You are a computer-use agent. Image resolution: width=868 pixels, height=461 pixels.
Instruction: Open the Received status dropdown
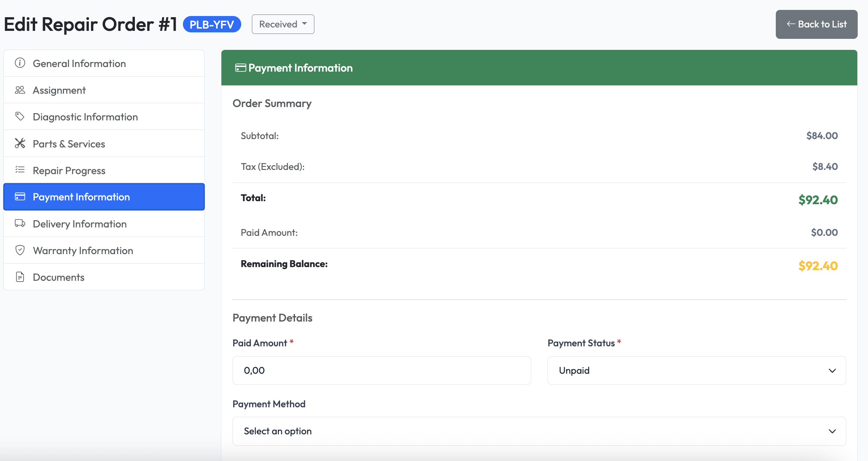click(x=282, y=24)
